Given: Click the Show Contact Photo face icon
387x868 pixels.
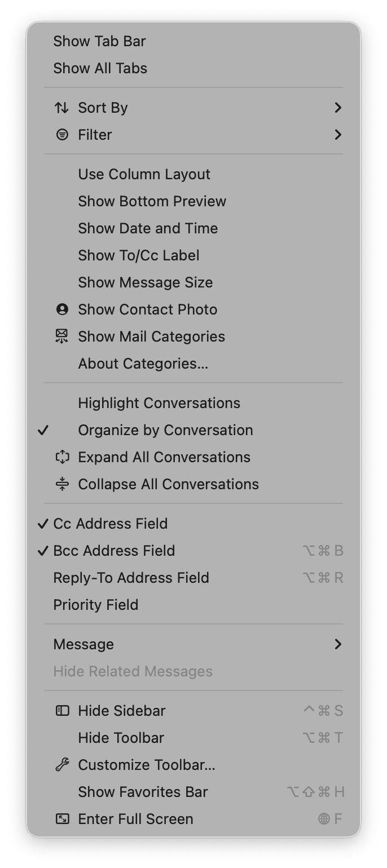Looking at the screenshot, I should 62,309.
